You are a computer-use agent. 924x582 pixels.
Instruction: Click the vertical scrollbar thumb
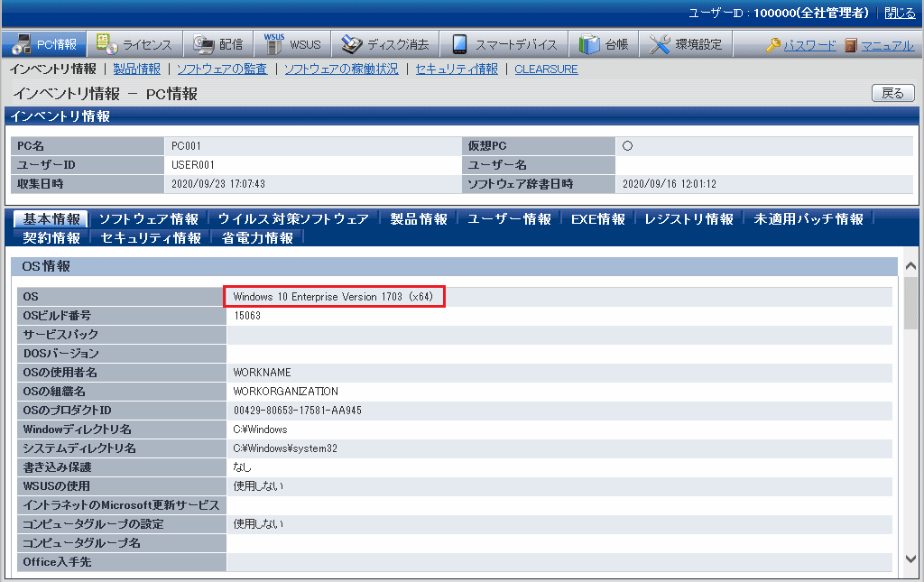tap(911, 303)
